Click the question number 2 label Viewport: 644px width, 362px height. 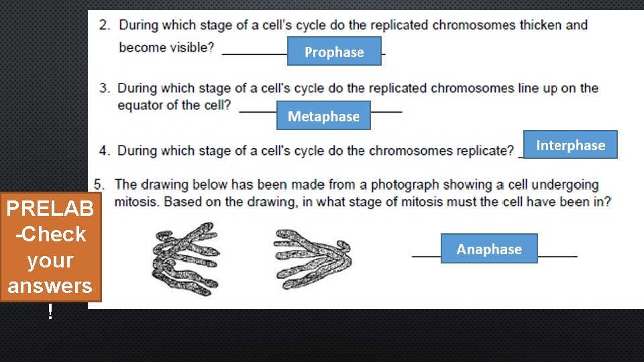coord(105,25)
